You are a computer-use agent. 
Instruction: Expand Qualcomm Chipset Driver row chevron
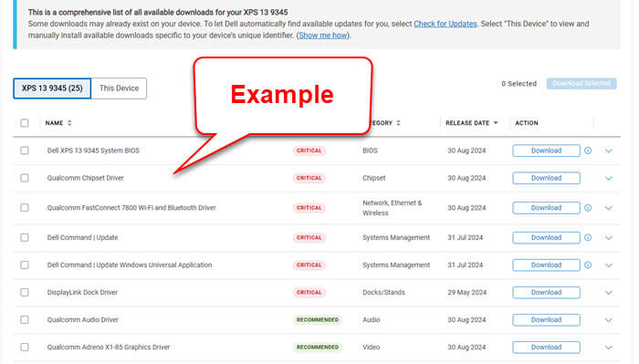(609, 178)
